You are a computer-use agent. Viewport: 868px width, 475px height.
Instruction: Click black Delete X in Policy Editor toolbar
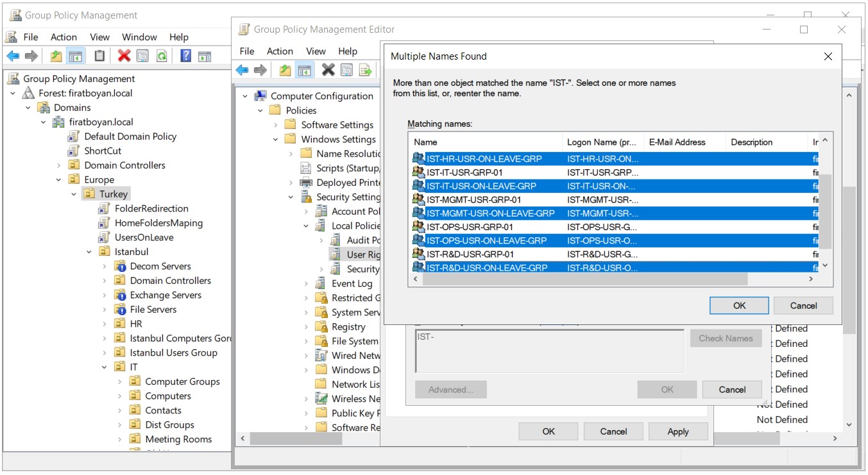pyautogui.click(x=328, y=70)
